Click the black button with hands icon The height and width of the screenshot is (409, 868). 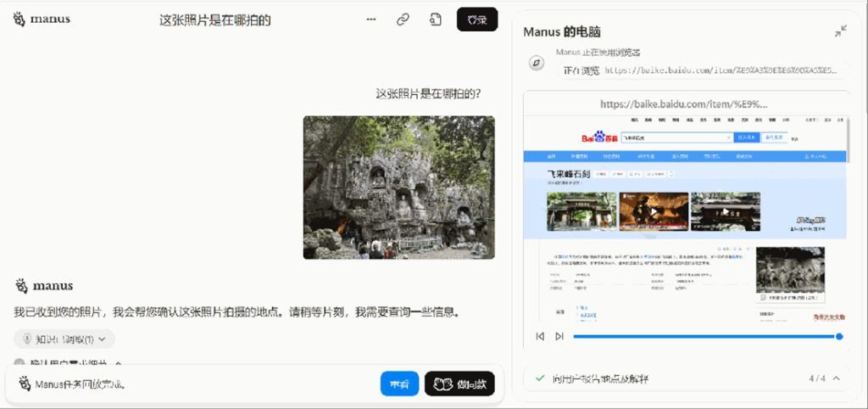coord(459,384)
